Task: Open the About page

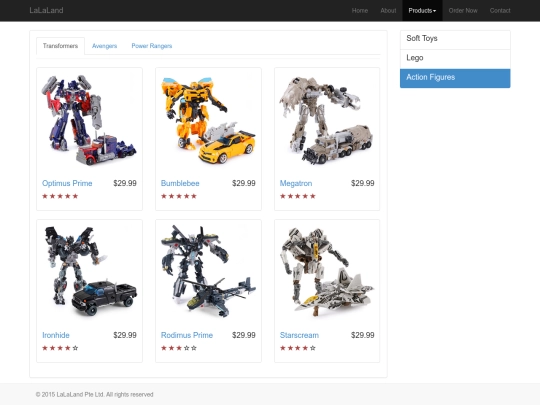Action: [388, 11]
